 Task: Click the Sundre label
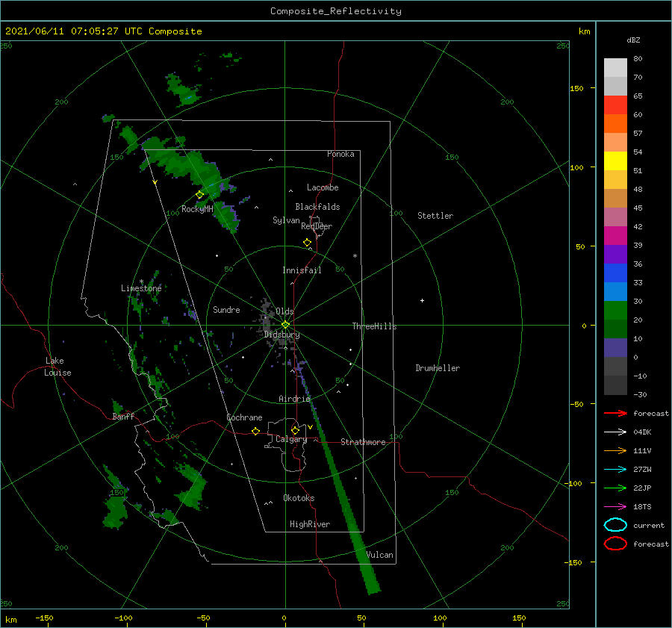coord(226,310)
